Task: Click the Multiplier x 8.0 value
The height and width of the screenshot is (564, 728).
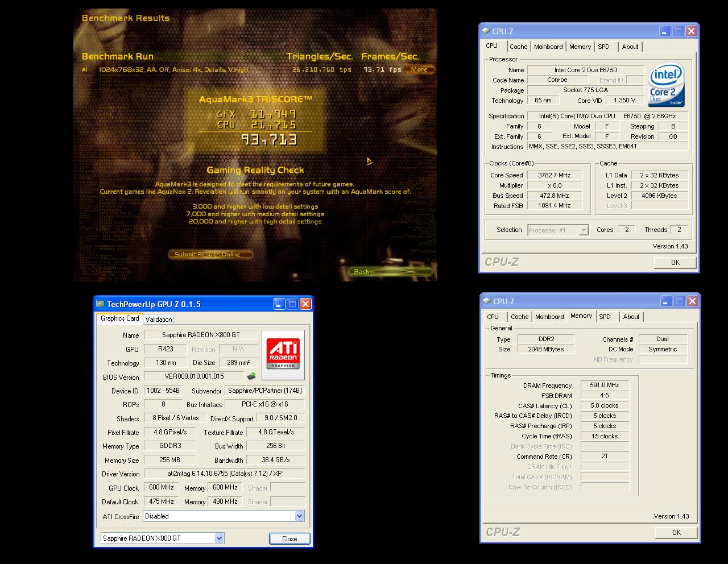Action: coord(555,185)
